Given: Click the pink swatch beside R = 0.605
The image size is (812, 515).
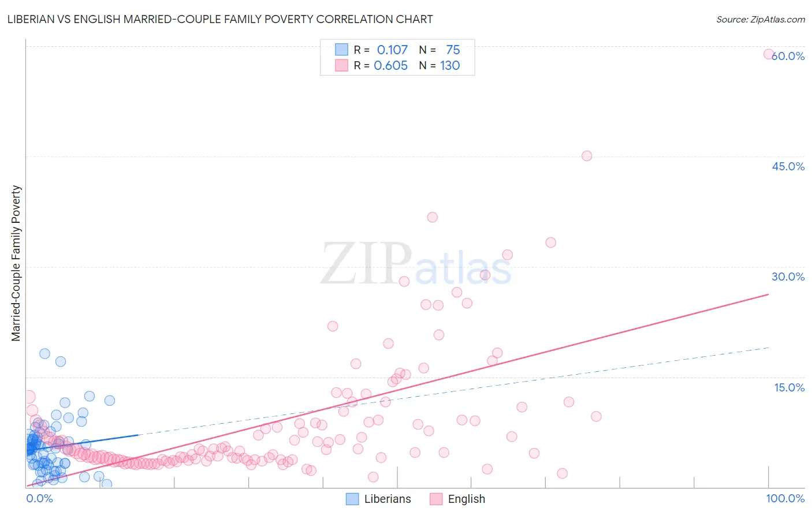Looking at the screenshot, I should 342,65.
